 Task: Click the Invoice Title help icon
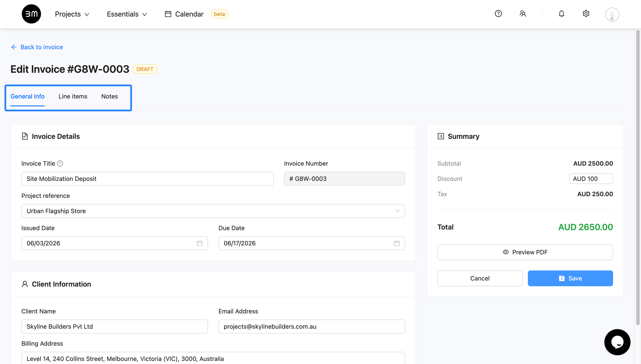coord(60,163)
